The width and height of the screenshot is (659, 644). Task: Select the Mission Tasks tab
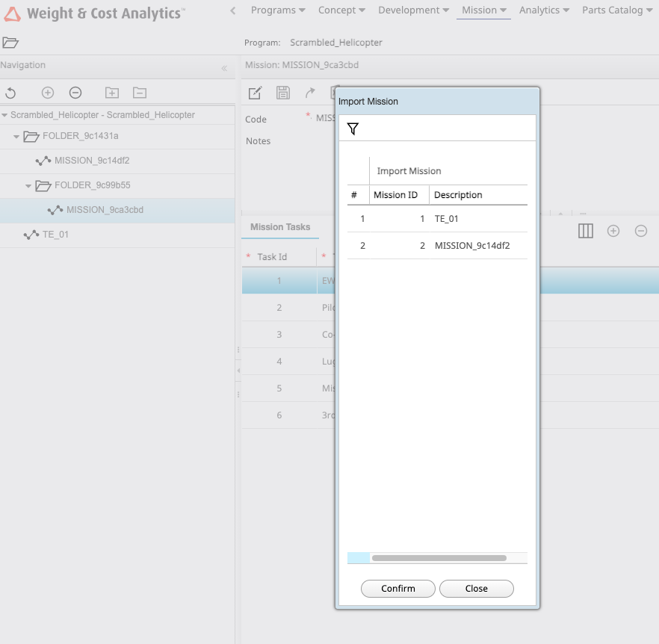pos(280,227)
